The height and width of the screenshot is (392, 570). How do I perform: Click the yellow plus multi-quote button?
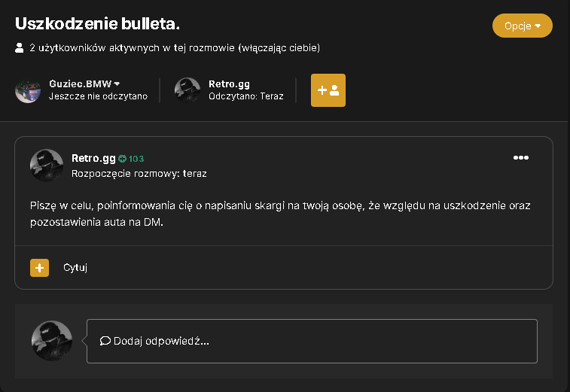click(x=39, y=268)
